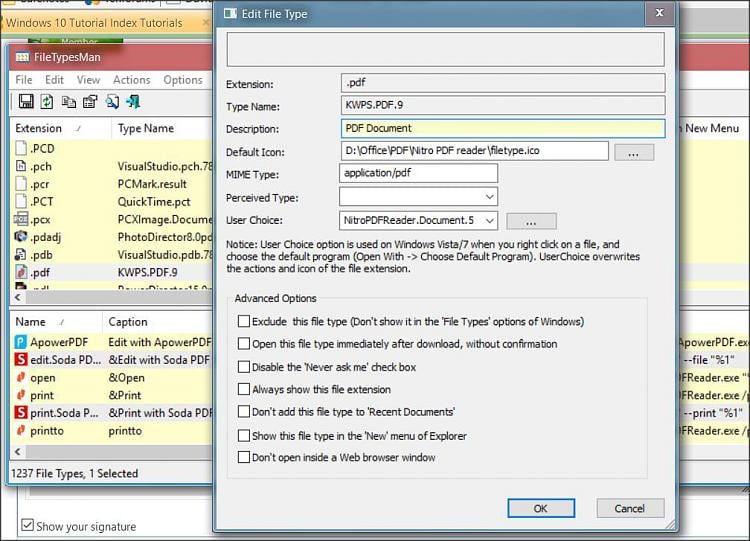
Task: Select the .pdb extension file icon
Action: click(21, 254)
